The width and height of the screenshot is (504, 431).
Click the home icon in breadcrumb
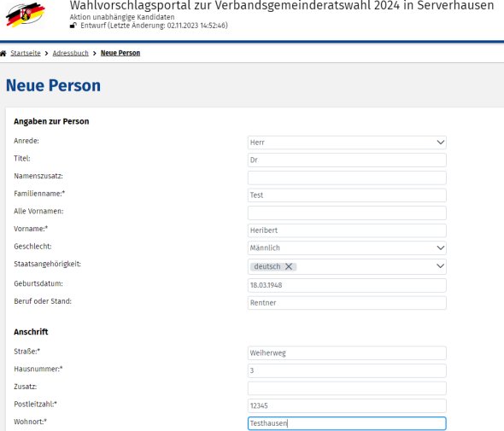pyautogui.click(x=3, y=53)
